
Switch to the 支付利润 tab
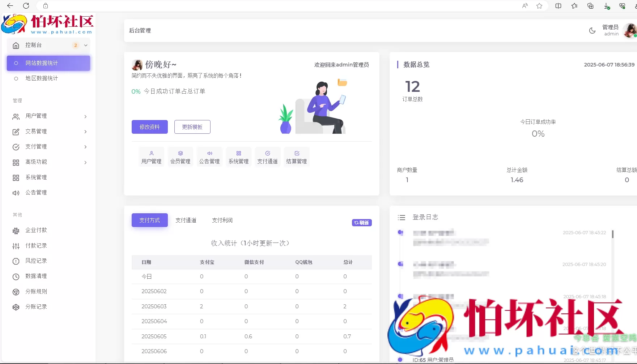222,220
